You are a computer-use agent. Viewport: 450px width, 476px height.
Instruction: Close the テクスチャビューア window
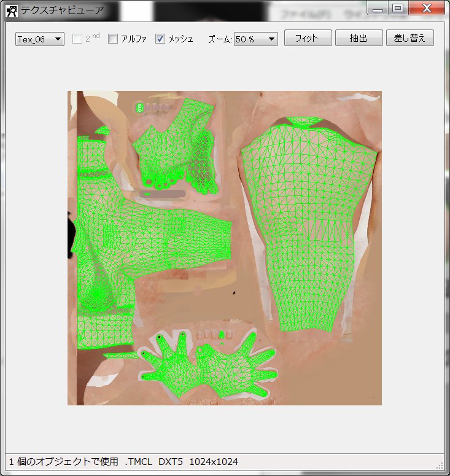coord(427,8)
